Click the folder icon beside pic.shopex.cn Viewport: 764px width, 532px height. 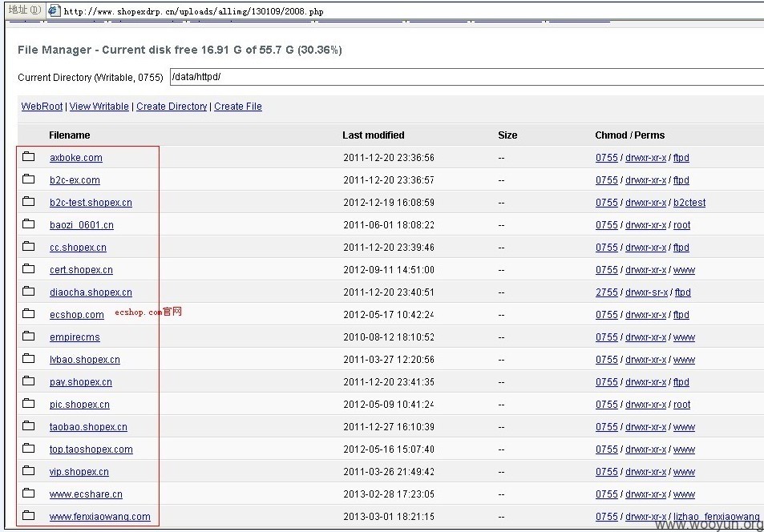click(29, 403)
